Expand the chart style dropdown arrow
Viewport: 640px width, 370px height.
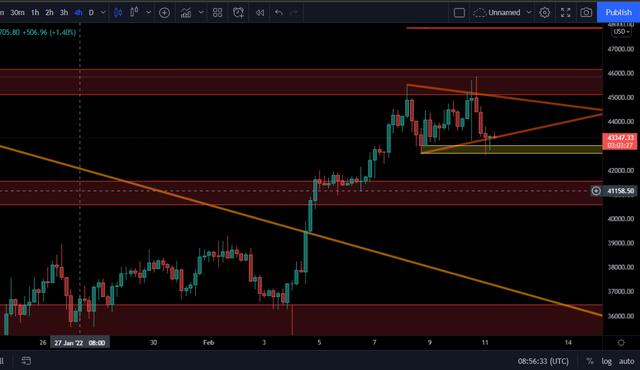pyautogui.click(x=149, y=13)
